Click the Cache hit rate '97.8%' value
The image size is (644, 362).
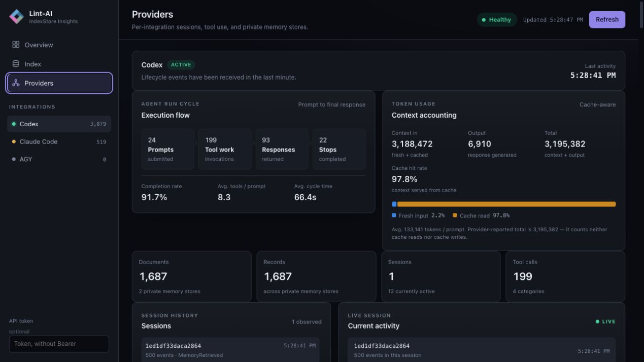(x=404, y=179)
